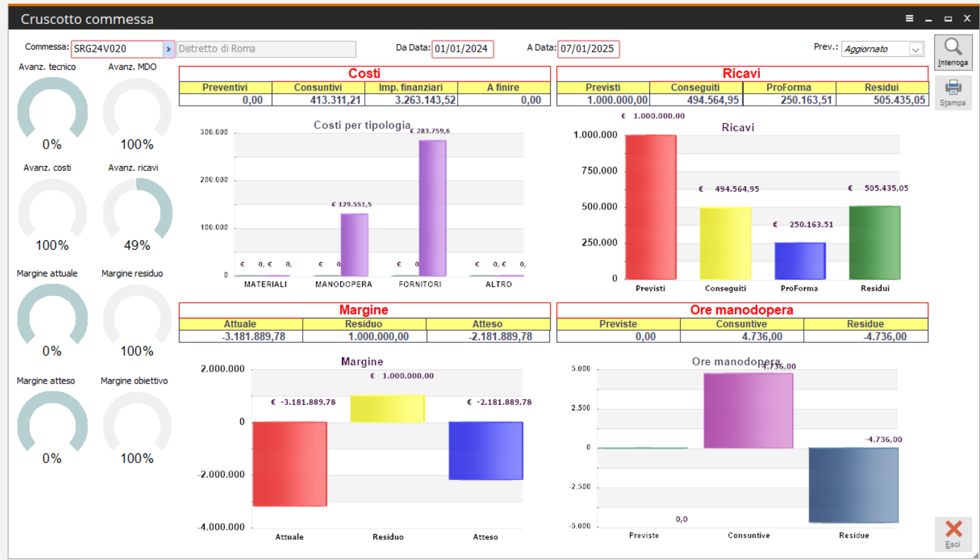Expand the Prev. Aggiornato dropdown
Image resolution: width=980 pixels, height=560 pixels.
(915, 49)
